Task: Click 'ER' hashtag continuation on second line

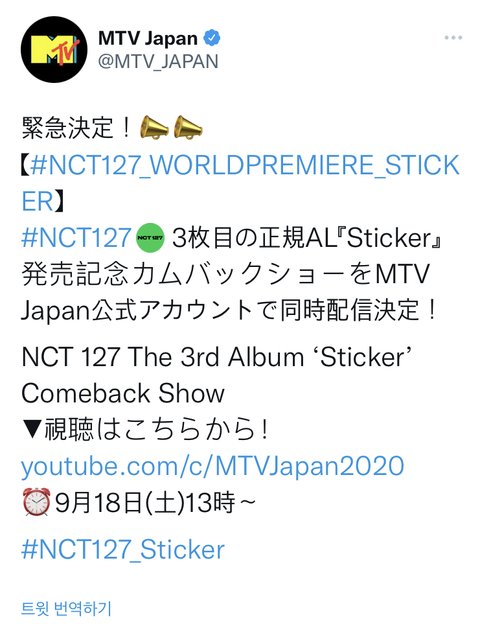Action: pos(37,202)
